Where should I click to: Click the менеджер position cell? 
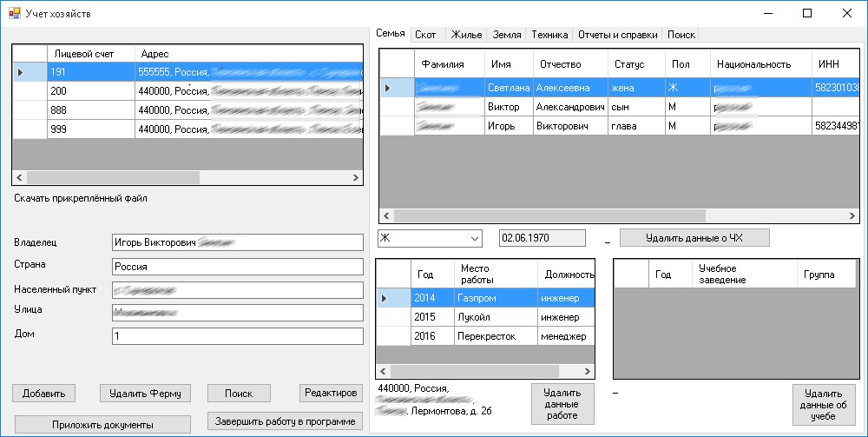point(566,335)
